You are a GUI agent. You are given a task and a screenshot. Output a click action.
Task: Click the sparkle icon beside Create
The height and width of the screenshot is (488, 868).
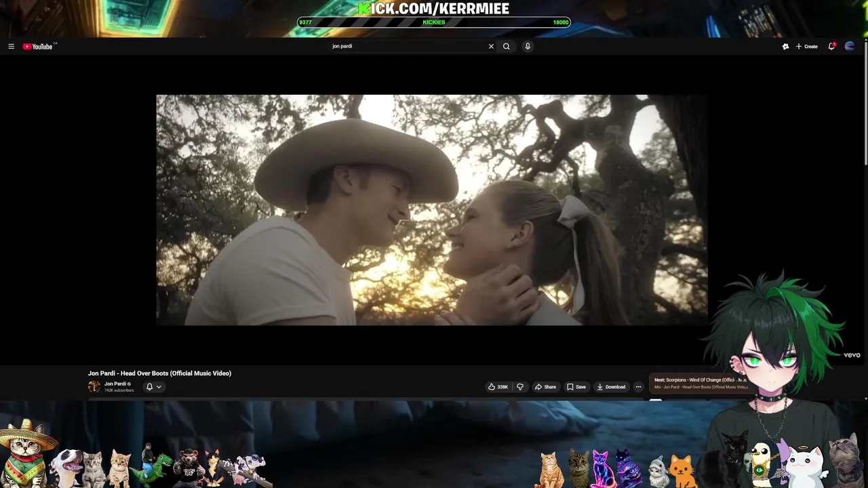(785, 47)
